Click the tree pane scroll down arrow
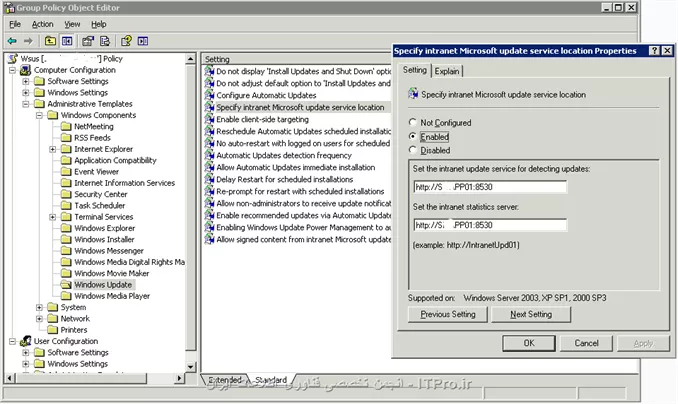 point(191,368)
